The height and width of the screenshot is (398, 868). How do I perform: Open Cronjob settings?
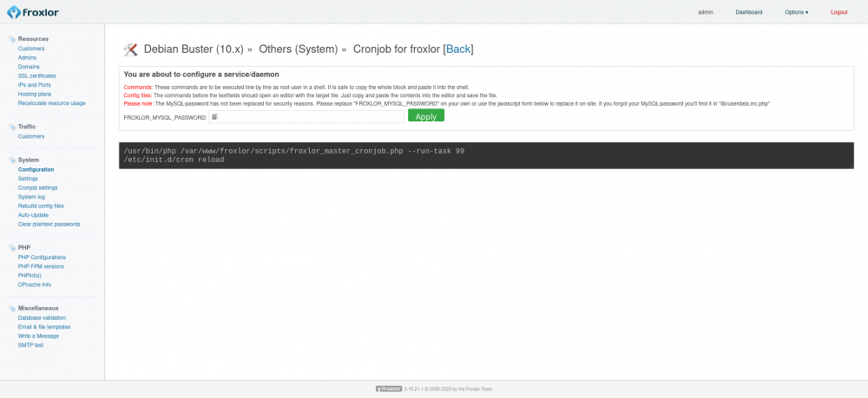(x=37, y=188)
